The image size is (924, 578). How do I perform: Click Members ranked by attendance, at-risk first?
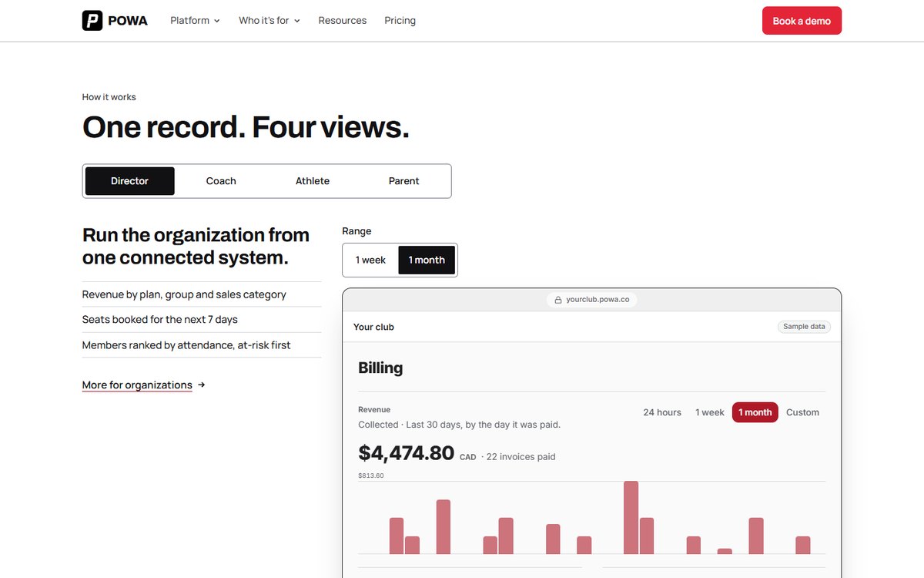[186, 345]
